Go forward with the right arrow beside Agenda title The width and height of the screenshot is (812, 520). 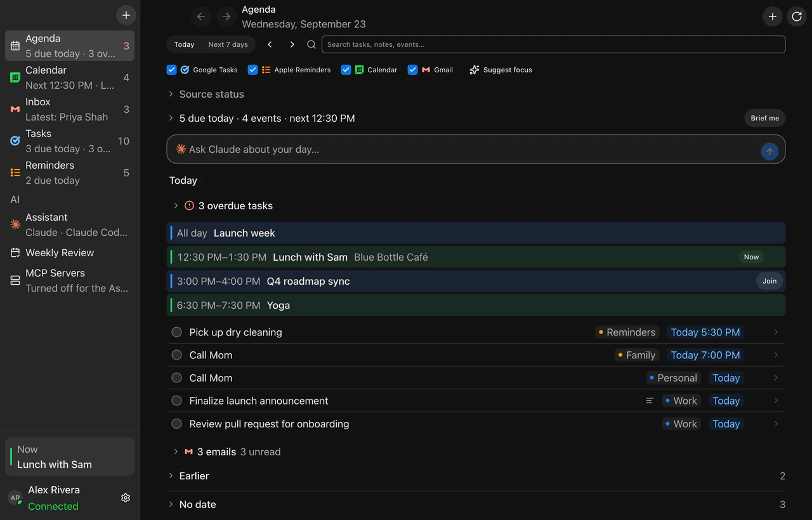click(x=226, y=16)
